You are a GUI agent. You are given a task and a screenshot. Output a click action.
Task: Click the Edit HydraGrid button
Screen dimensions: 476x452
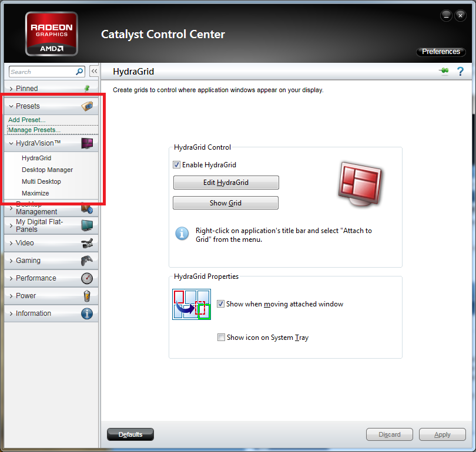tap(226, 183)
